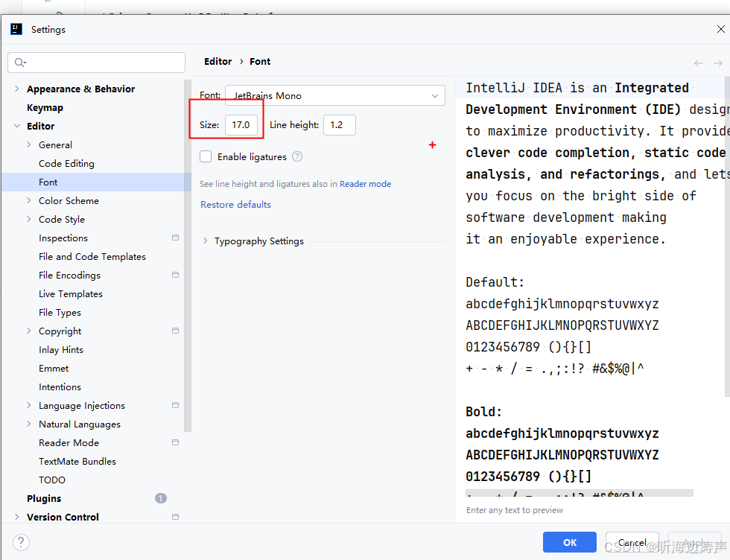
Task: Click into the Line height field
Action: 340,125
